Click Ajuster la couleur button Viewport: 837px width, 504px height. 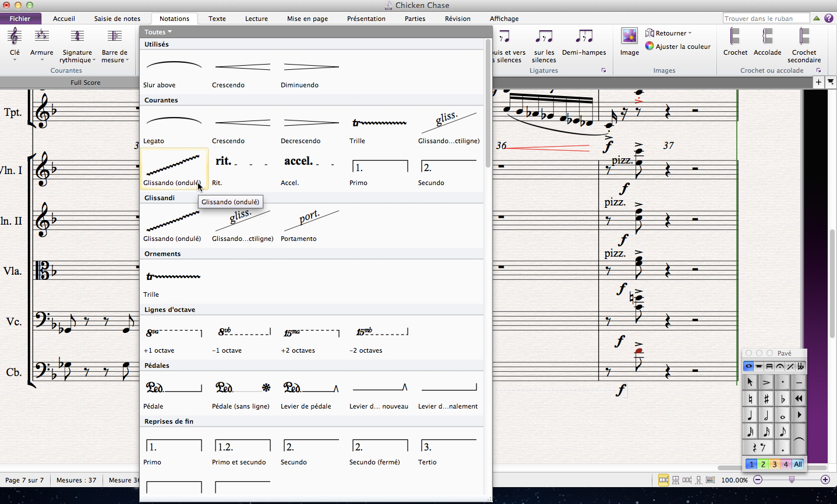(x=678, y=47)
